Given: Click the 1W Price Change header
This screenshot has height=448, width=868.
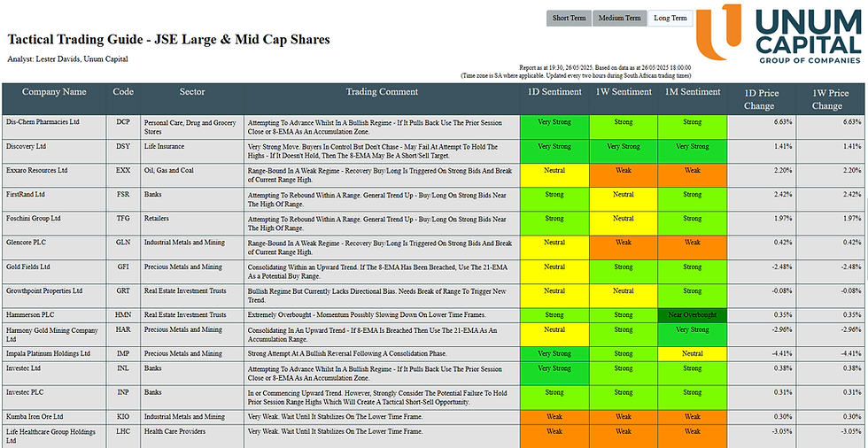Looking at the screenshot, I should click(831, 99).
